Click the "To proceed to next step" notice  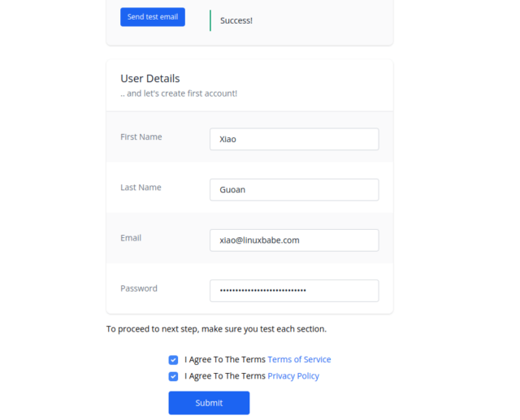pos(216,329)
